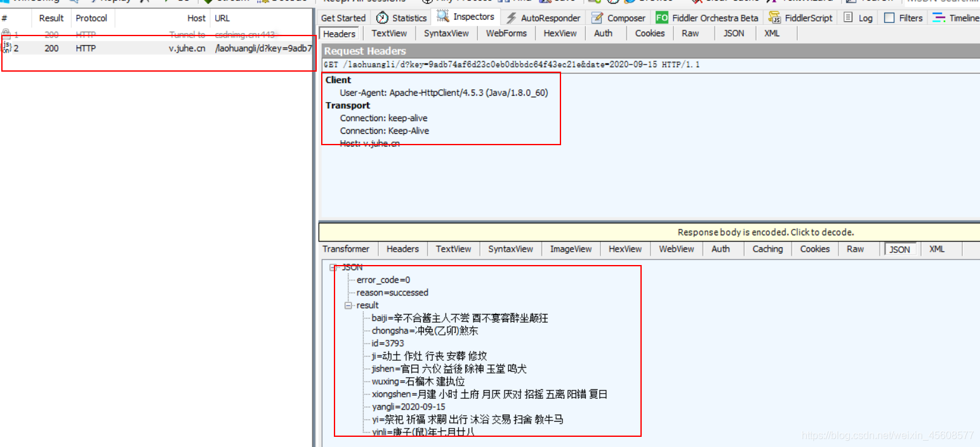The image size is (980, 447).
Task: Switch request inspector to SyntaxView
Action: (446, 33)
